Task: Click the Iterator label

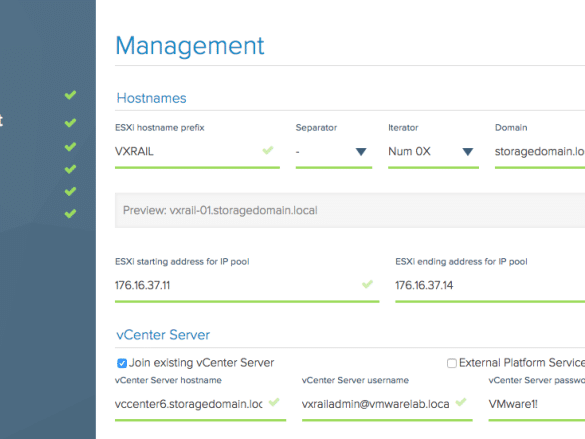Action: pos(403,128)
